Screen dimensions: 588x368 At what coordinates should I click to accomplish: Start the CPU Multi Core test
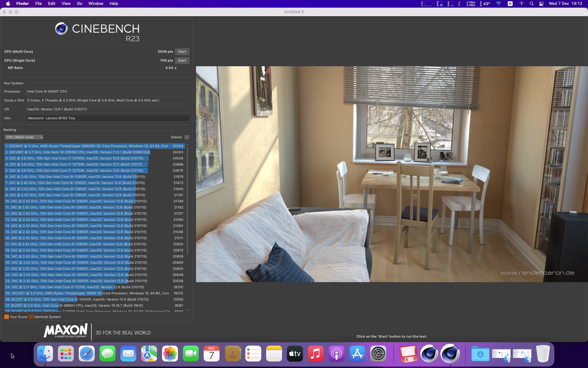[x=182, y=52]
